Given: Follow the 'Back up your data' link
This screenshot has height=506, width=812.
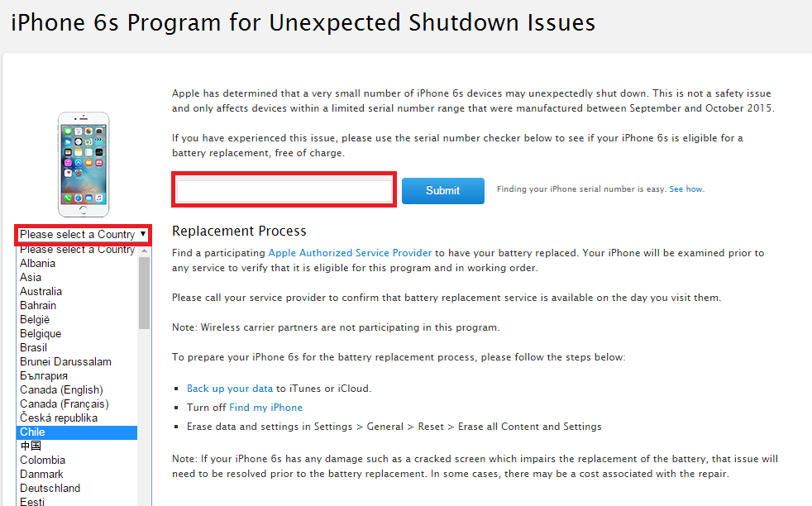Looking at the screenshot, I should [230, 389].
